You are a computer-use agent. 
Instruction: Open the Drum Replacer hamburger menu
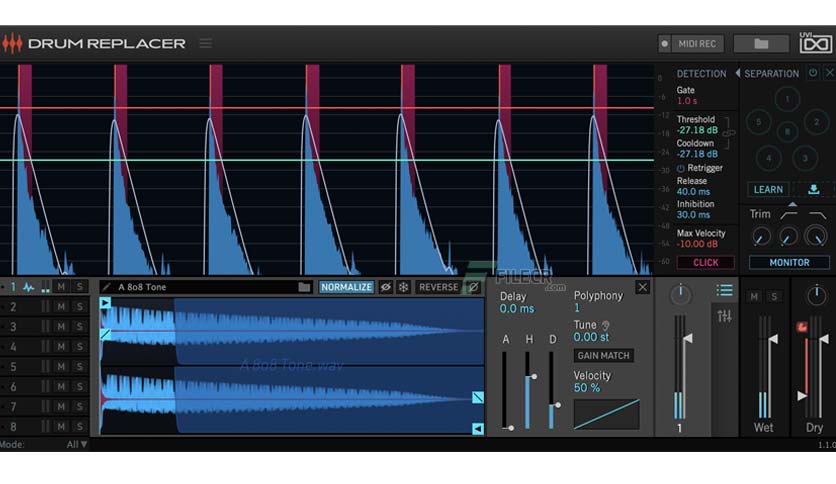click(206, 43)
